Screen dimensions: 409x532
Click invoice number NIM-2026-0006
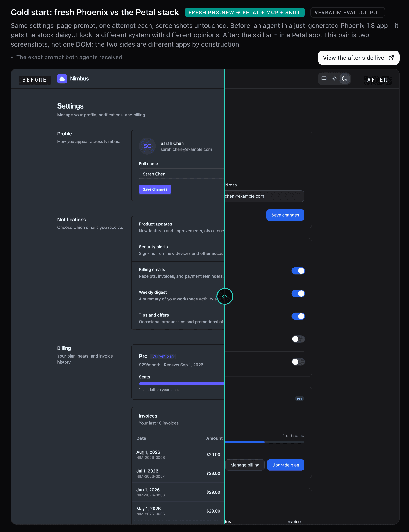pyautogui.click(x=151, y=495)
